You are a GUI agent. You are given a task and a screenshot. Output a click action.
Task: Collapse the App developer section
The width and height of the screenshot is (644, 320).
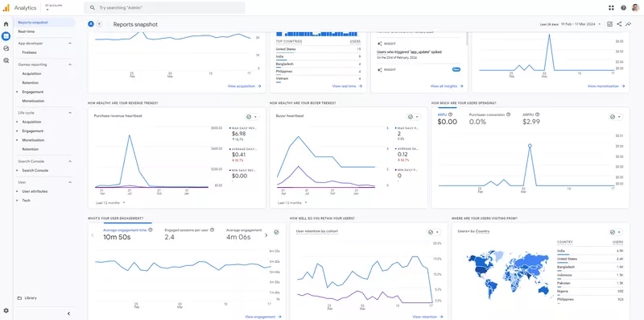pyautogui.click(x=69, y=44)
